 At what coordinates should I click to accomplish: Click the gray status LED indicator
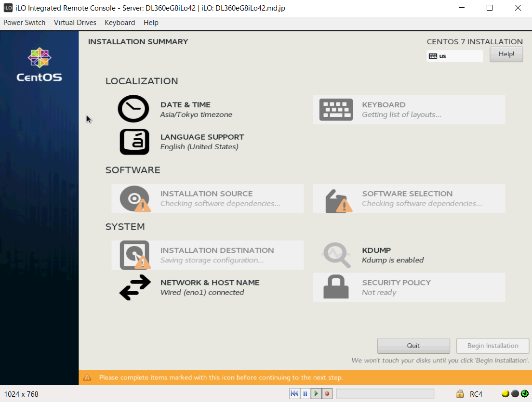[515, 393]
